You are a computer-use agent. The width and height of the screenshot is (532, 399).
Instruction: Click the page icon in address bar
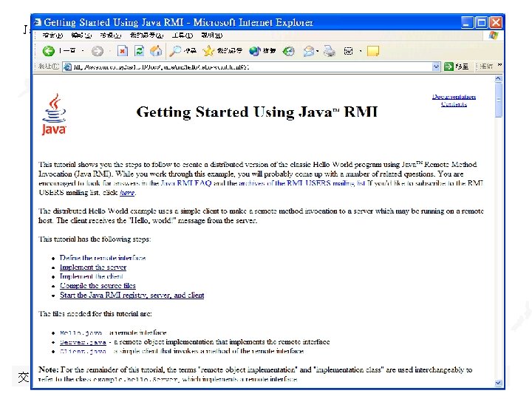click(x=68, y=66)
